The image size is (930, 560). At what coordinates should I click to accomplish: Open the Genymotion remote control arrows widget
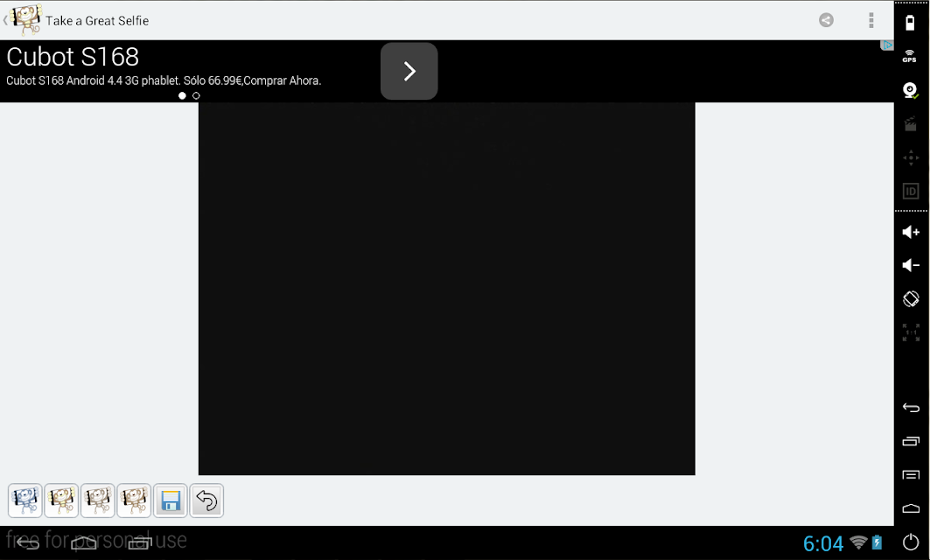tap(911, 157)
